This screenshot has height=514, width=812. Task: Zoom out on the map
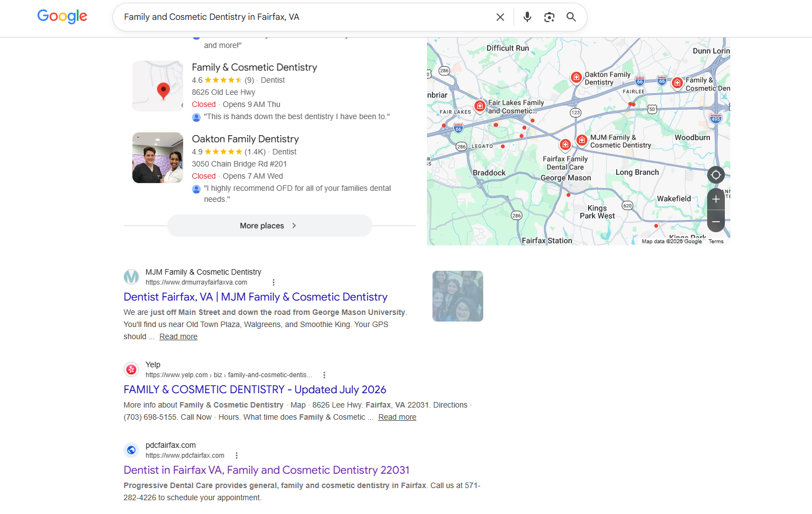point(716,221)
